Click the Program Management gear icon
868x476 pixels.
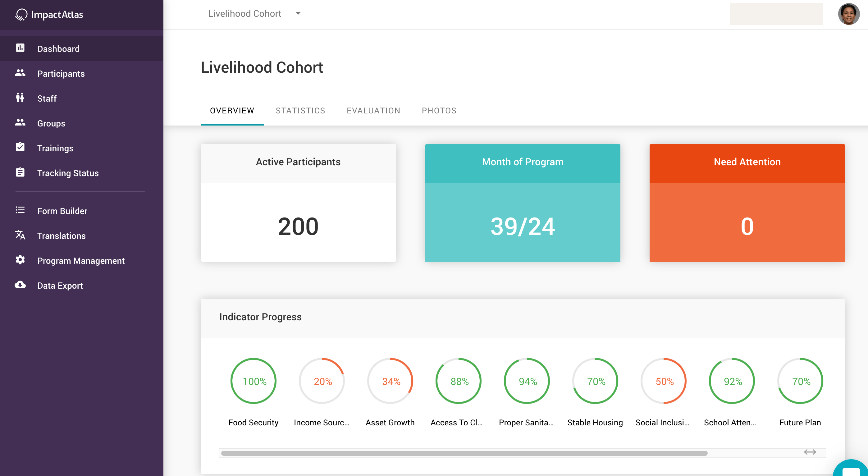click(20, 260)
